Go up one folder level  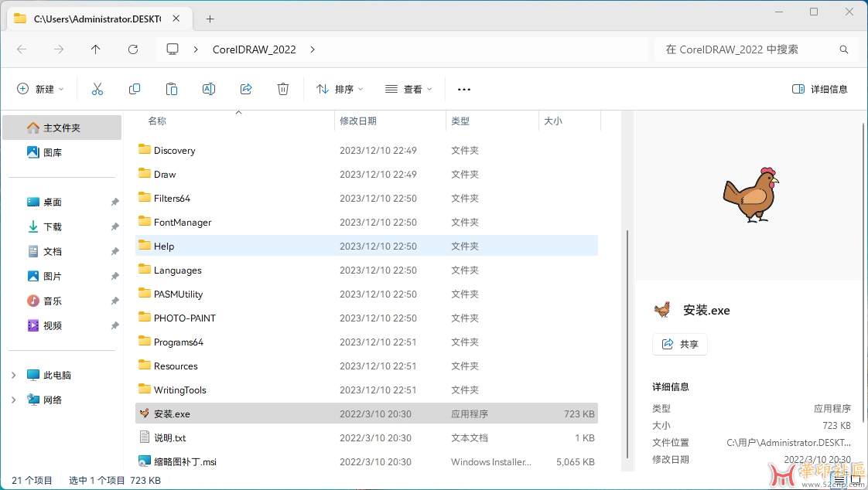(95, 49)
